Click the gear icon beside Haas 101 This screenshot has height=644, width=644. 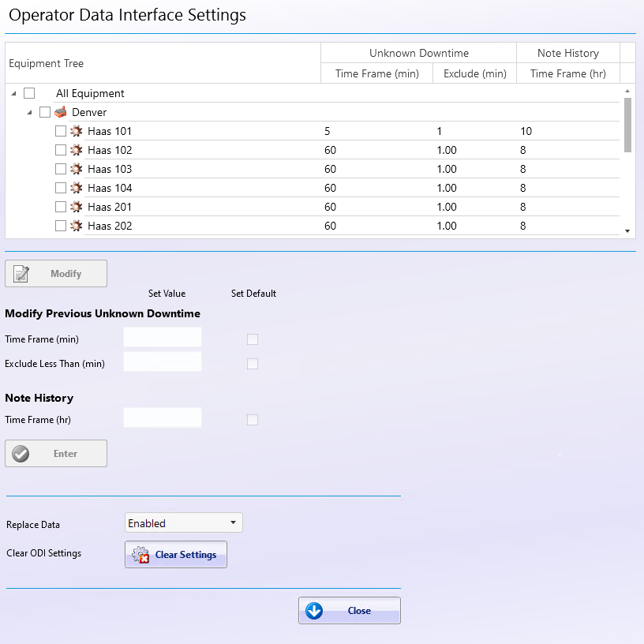76,131
